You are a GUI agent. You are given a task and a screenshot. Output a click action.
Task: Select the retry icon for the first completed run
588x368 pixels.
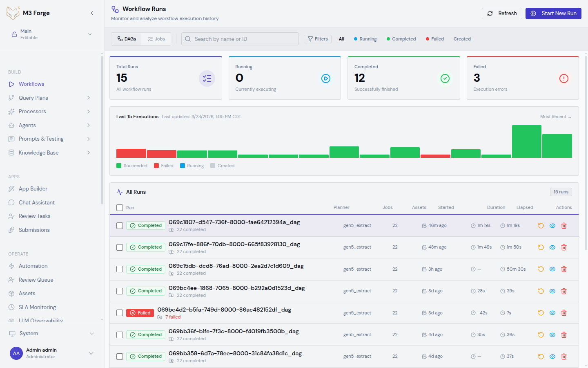point(541,225)
